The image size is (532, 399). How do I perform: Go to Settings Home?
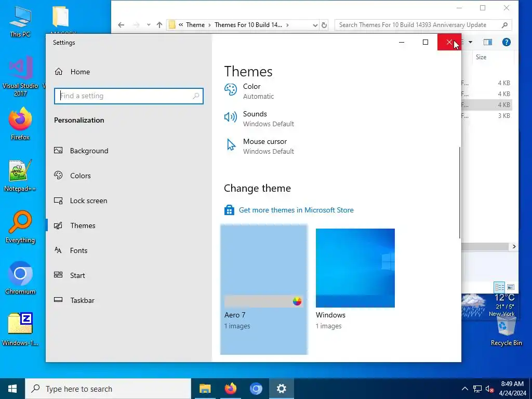coord(72,72)
